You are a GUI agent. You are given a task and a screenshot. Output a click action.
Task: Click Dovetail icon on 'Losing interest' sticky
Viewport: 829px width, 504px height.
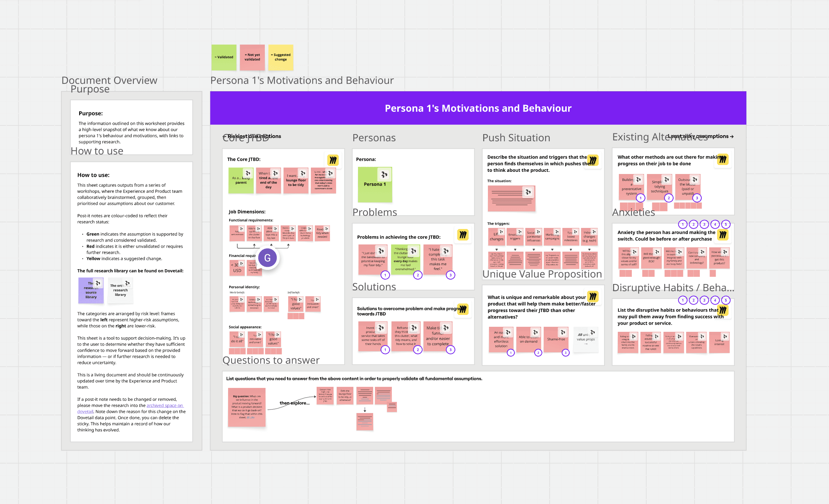click(725, 336)
